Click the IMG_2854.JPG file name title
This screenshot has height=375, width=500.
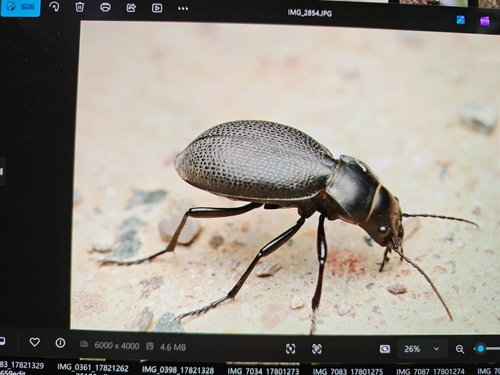[x=310, y=13]
